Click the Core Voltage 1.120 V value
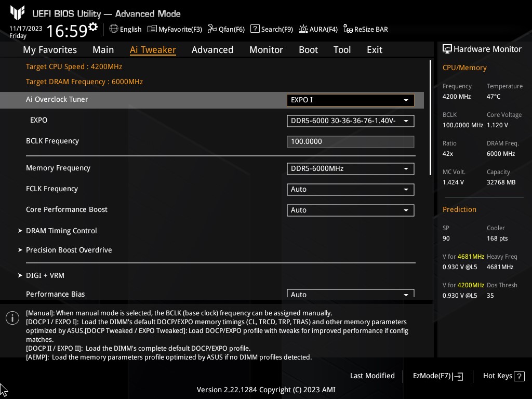This screenshot has height=399, width=532. coord(497,125)
